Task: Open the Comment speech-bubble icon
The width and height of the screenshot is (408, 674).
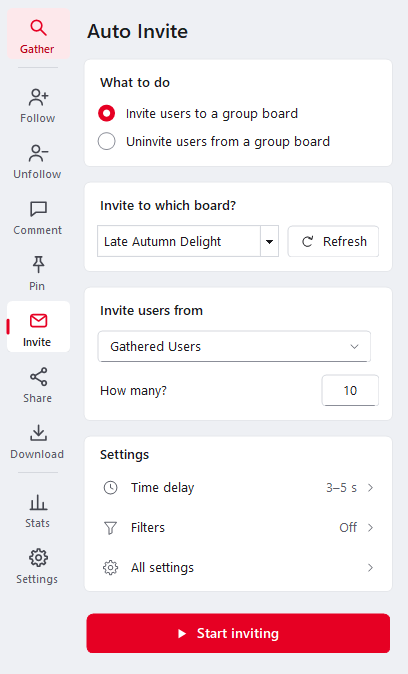Action: (x=38, y=209)
